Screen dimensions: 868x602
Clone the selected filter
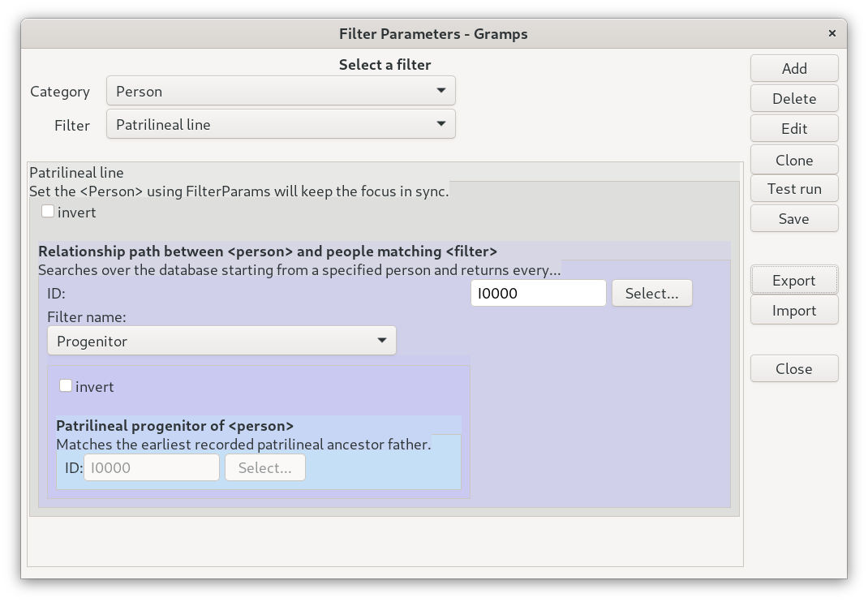point(793,160)
